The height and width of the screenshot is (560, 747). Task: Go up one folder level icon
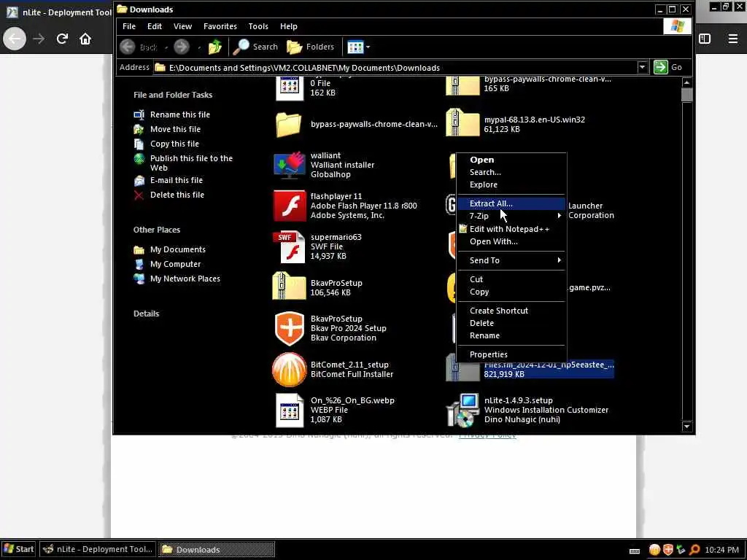pos(215,47)
